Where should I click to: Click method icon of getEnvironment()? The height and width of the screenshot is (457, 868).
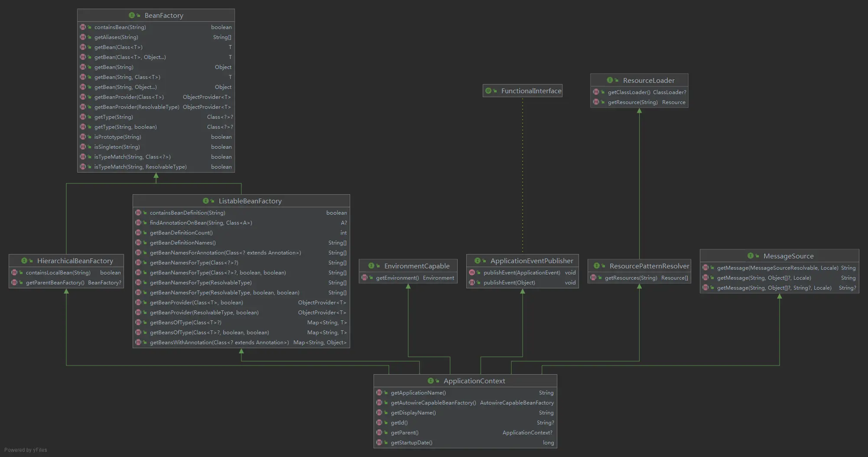[x=364, y=277]
